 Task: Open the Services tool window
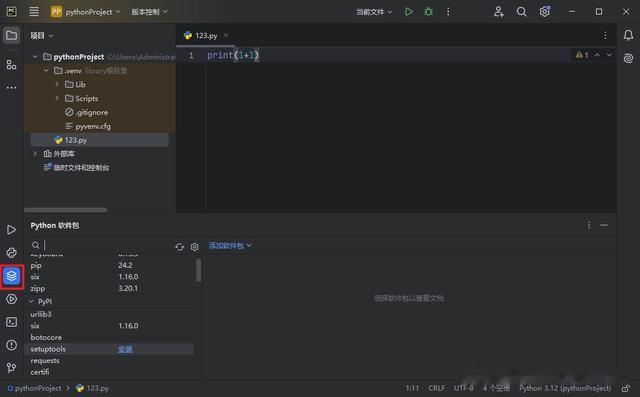[x=11, y=299]
